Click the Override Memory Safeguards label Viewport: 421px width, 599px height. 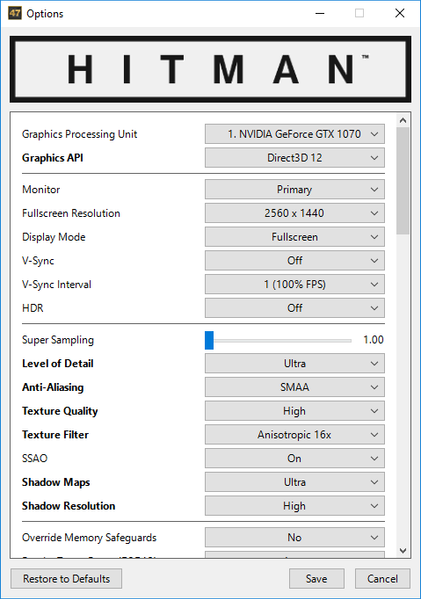click(89, 537)
